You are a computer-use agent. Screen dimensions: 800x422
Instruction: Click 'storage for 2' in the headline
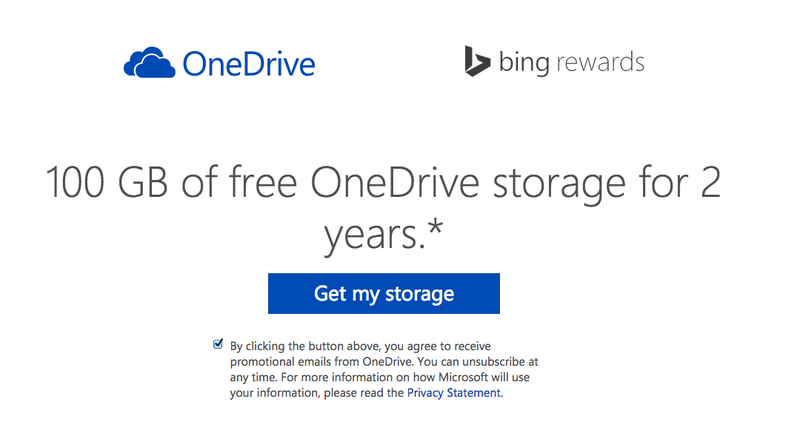[607, 184]
